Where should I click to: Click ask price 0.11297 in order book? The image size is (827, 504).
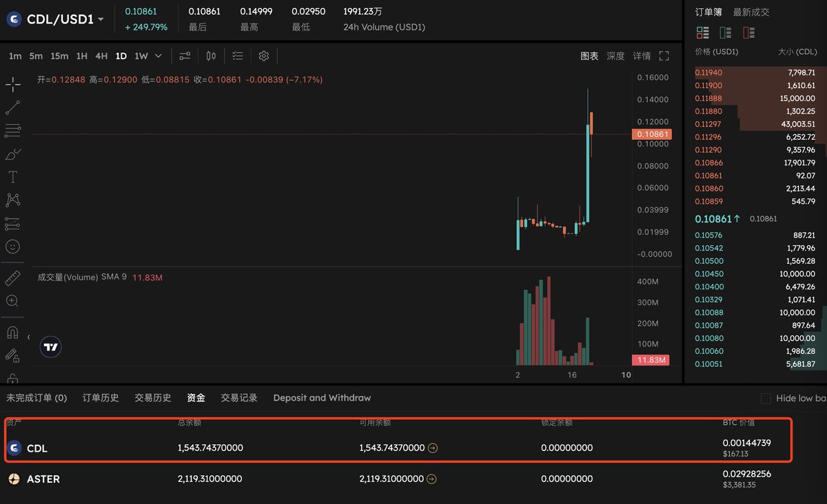pos(708,124)
